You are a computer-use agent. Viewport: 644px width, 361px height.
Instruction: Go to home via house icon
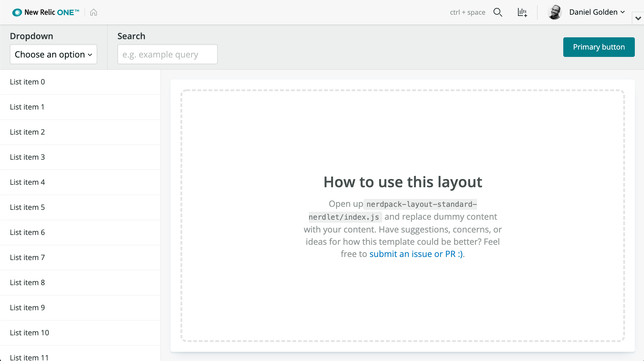point(94,12)
